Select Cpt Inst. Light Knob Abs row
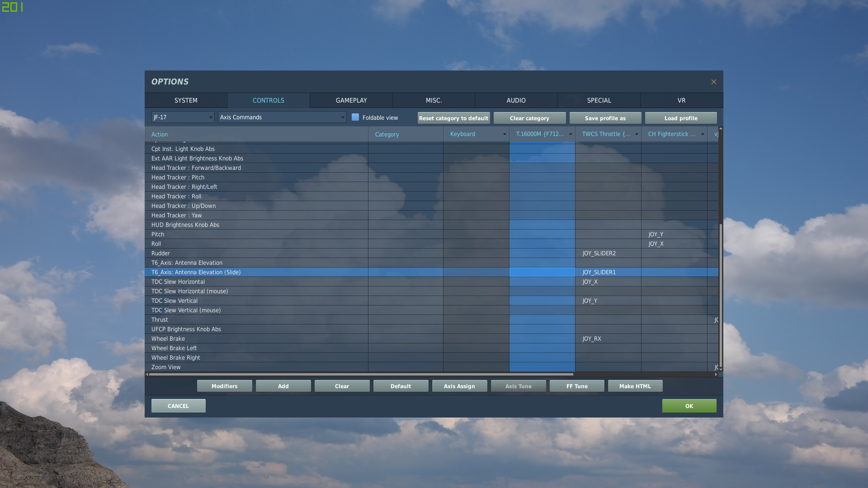This screenshot has width=868, height=488. [x=431, y=149]
